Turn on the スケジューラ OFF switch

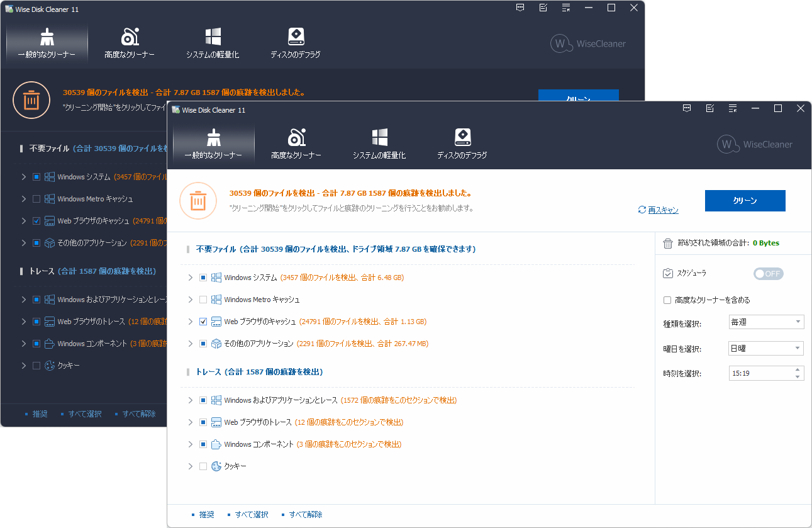(x=769, y=274)
